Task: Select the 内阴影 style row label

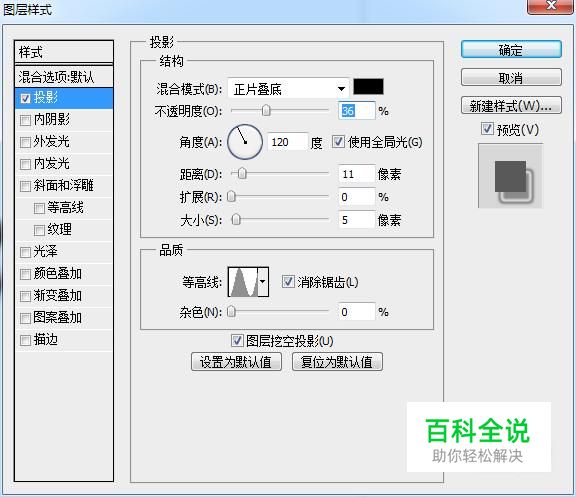Action: [x=51, y=119]
